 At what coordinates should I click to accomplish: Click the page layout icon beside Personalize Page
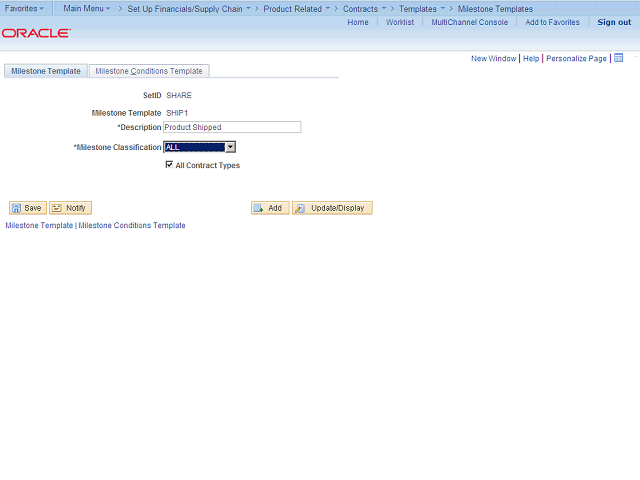(619, 58)
